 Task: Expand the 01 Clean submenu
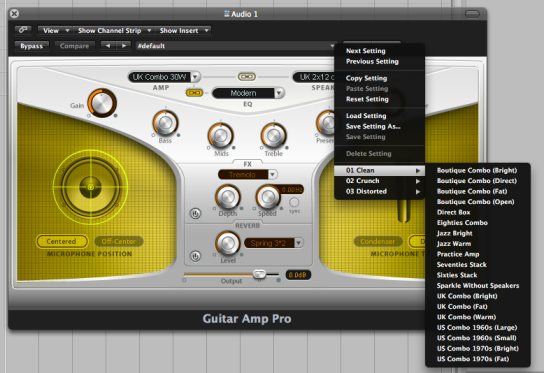click(x=380, y=170)
